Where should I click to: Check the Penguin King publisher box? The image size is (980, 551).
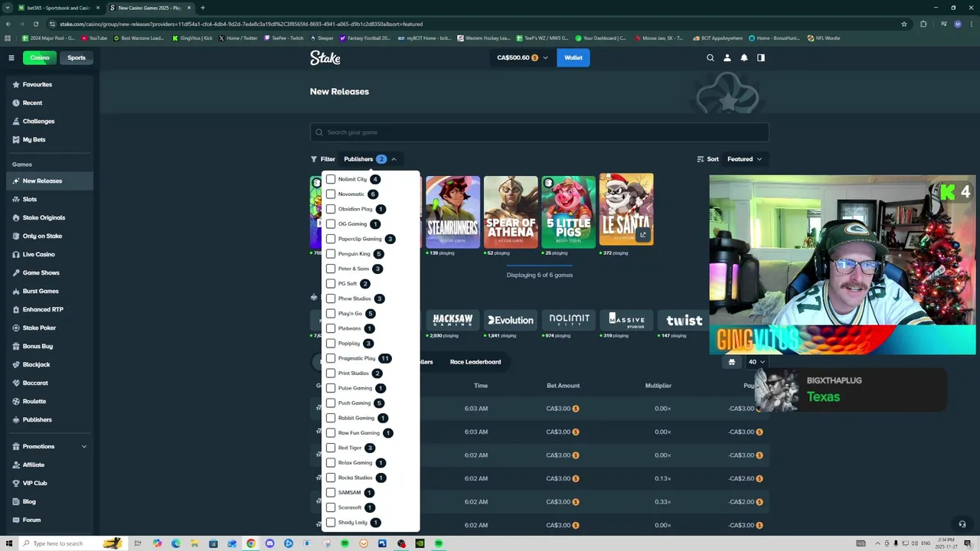coord(331,253)
